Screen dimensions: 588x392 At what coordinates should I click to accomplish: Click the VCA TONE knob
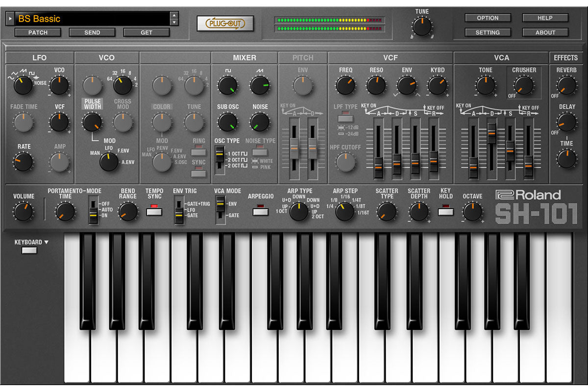pyautogui.click(x=486, y=85)
